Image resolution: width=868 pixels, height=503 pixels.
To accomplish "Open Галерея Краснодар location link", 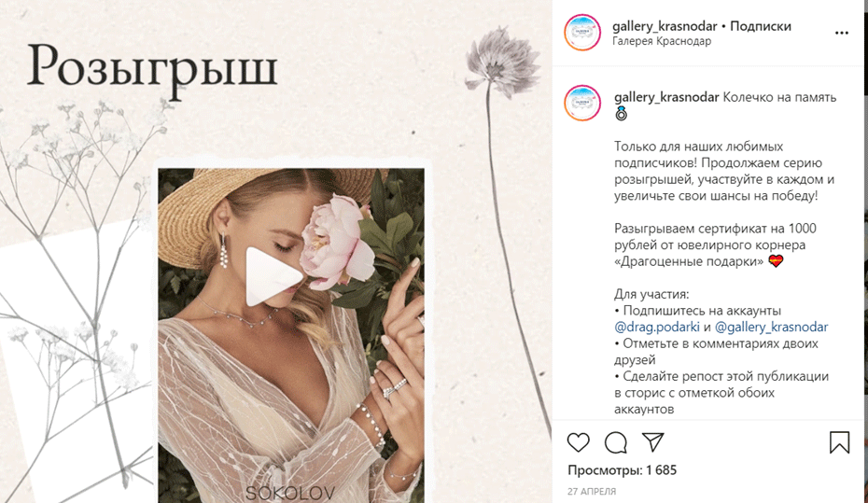I will [x=662, y=41].
